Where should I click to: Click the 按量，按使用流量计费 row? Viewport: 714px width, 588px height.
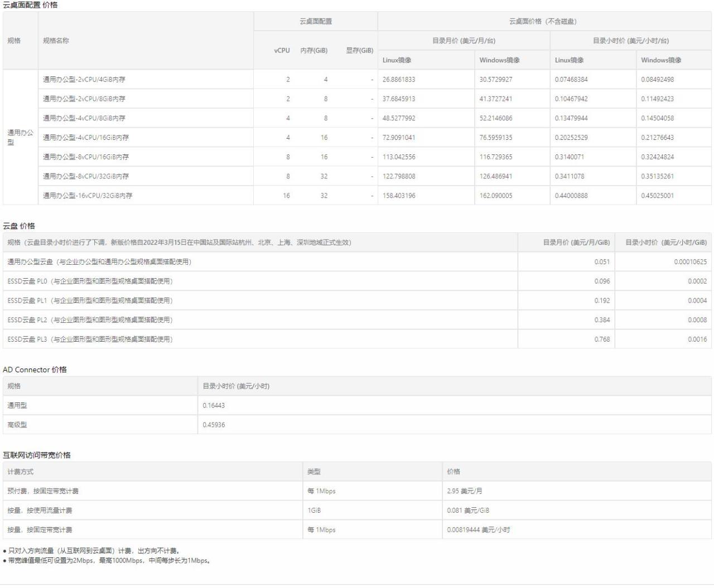pos(357,511)
